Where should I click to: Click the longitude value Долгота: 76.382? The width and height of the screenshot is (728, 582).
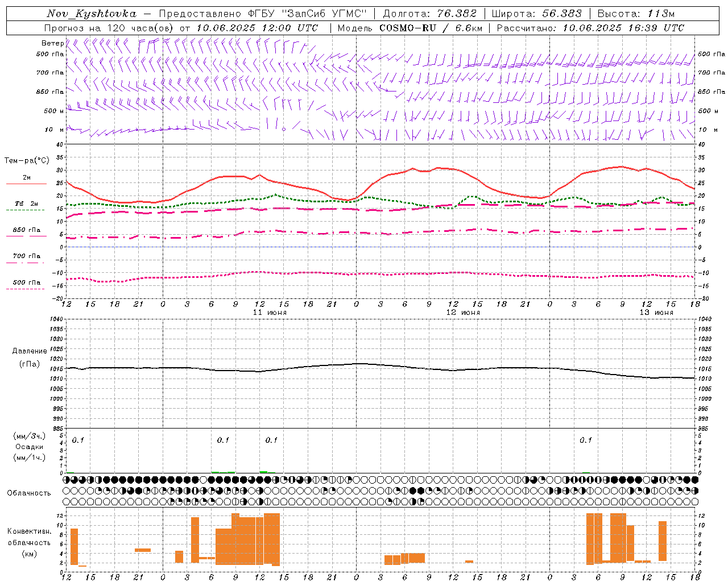[429, 14]
